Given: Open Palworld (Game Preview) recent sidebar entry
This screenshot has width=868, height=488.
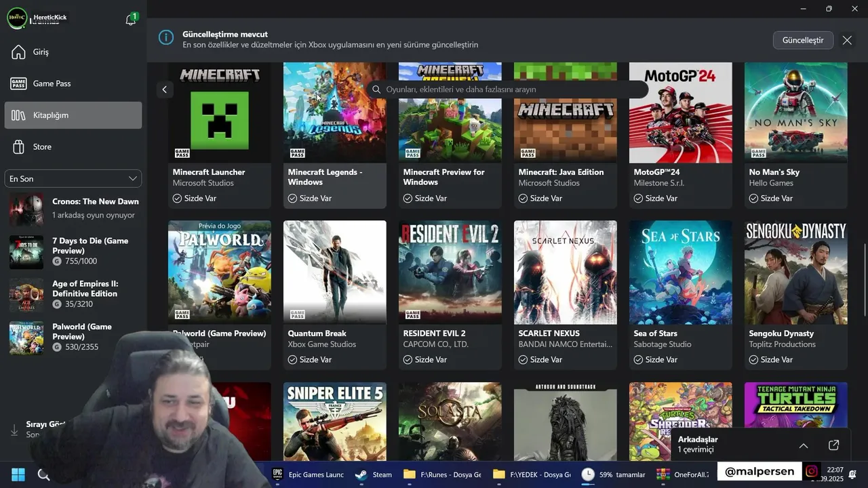Looking at the screenshot, I should click(x=75, y=337).
